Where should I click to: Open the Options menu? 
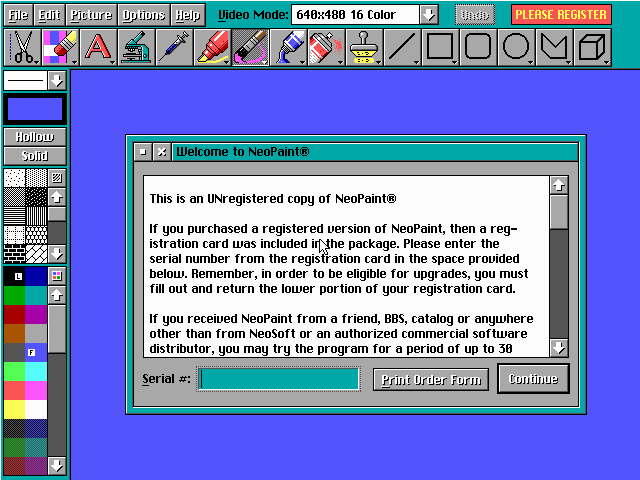pyautogui.click(x=144, y=15)
